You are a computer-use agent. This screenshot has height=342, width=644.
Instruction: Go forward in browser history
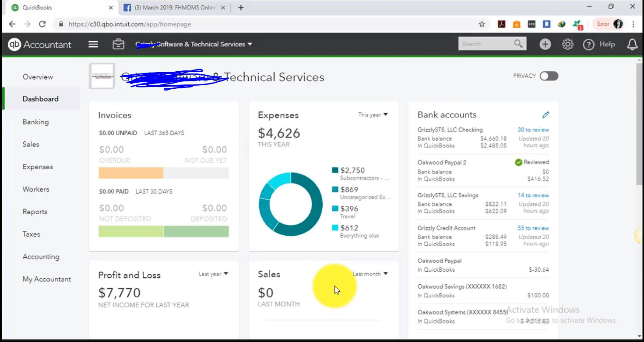tap(27, 24)
